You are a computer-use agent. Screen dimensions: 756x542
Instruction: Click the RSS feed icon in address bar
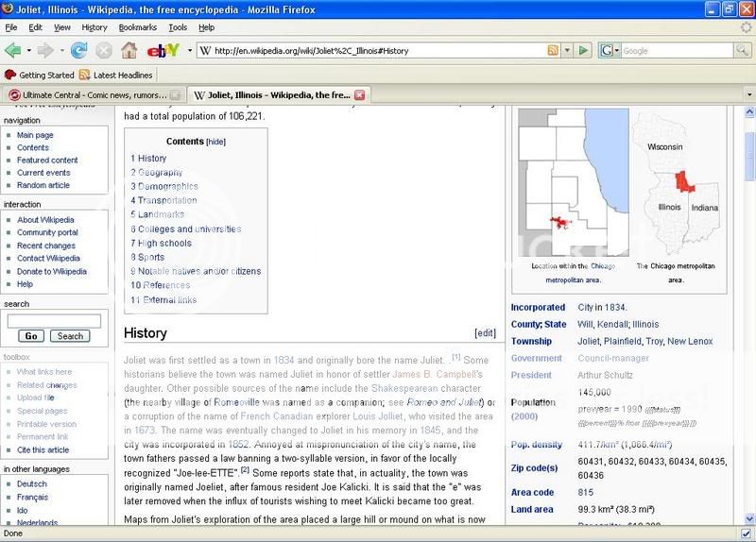[553, 51]
